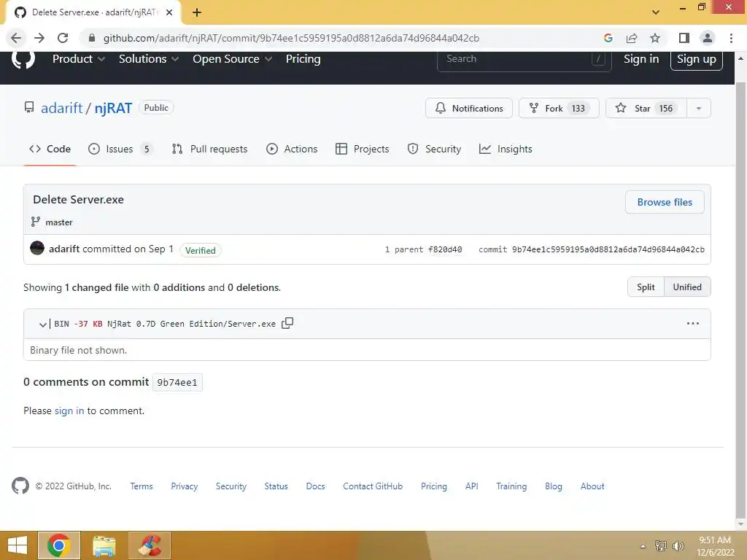Click the page vertical scrollbar
This screenshot has width=747, height=560.
pos(740,300)
